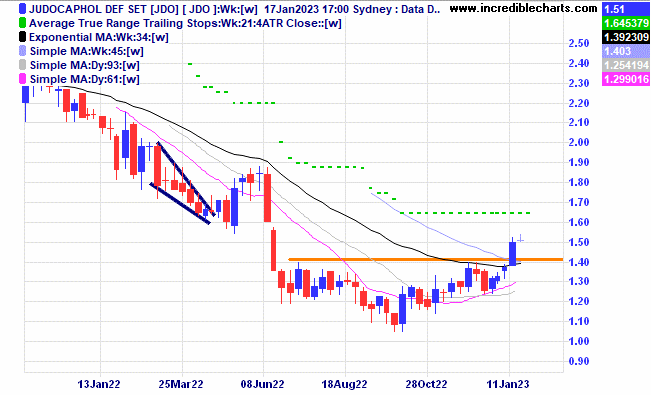Click the large red June 2022 drop candle
651x395 pixels.
tap(267, 198)
